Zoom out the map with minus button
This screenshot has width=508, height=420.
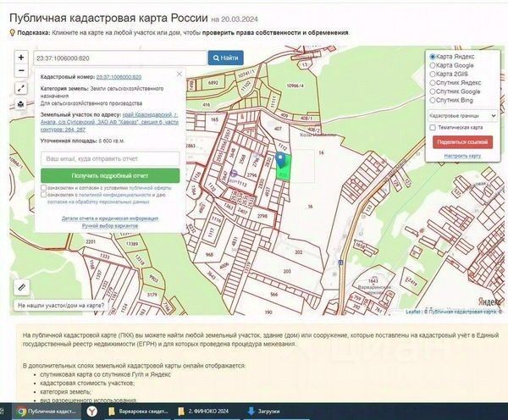point(21,70)
